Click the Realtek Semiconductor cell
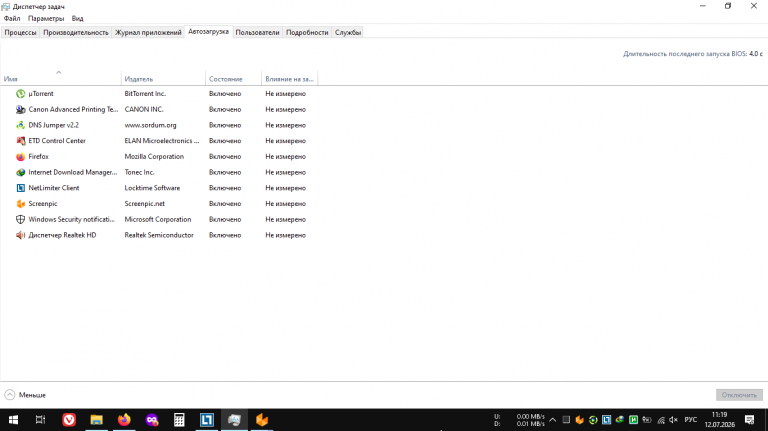The width and height of the screenshot is (768, 431). tap(159, 235)
